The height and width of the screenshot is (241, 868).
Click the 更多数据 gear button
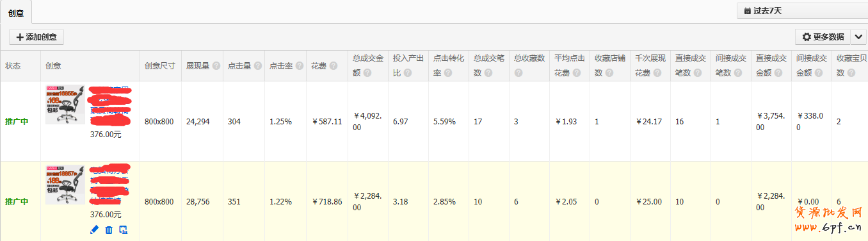[823, 37]
